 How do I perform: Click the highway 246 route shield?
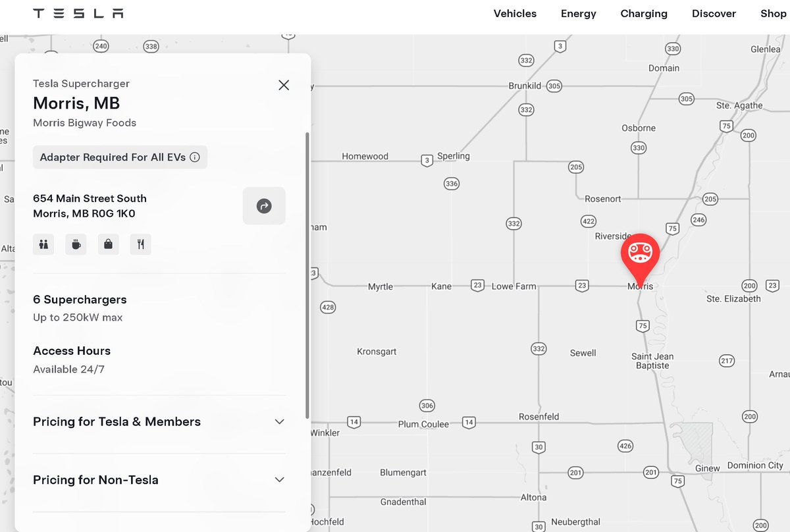point(698,220)
